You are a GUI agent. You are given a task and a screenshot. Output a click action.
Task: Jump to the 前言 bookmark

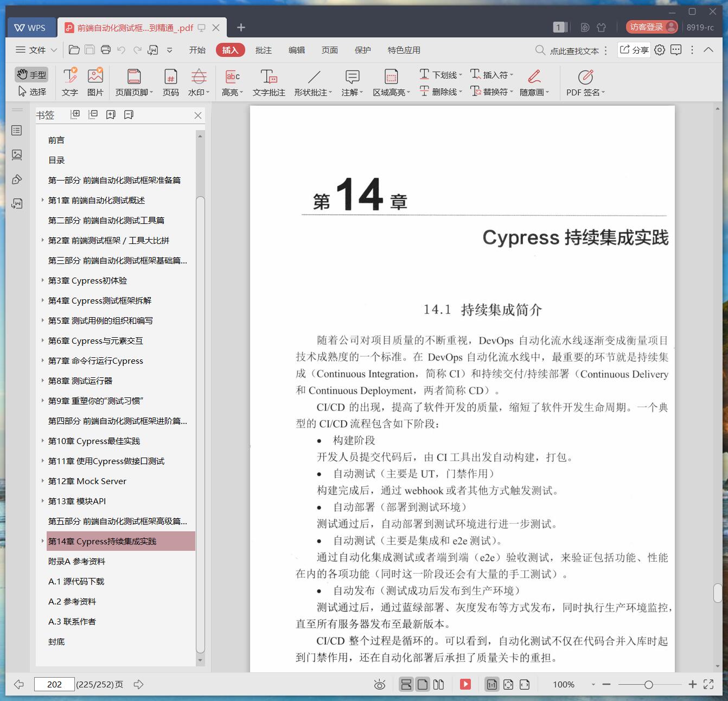56,140
